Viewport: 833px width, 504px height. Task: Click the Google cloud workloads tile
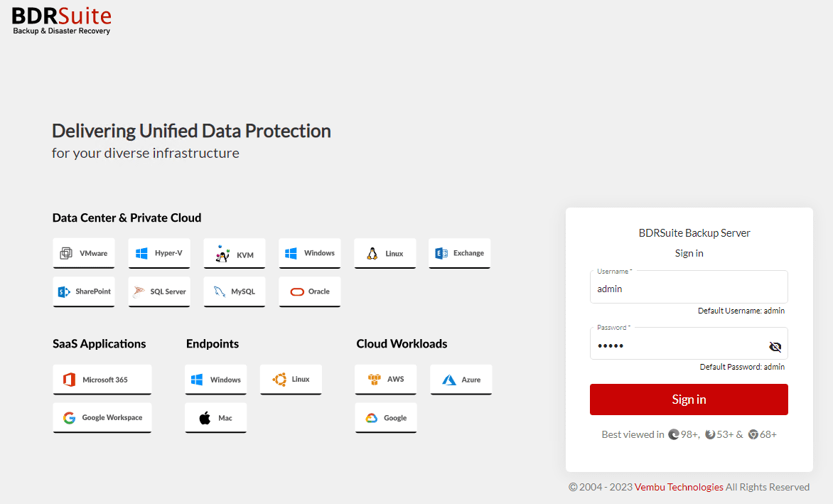point(386,418)
